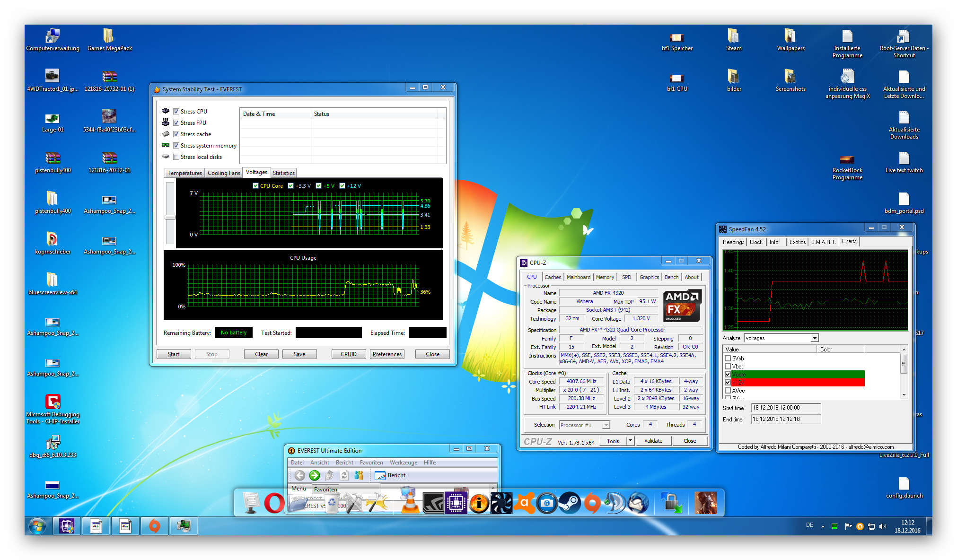Launch Opera from the RocketDock
The height and width of the screenshot is (560, 957).
(x=274, y=503)
